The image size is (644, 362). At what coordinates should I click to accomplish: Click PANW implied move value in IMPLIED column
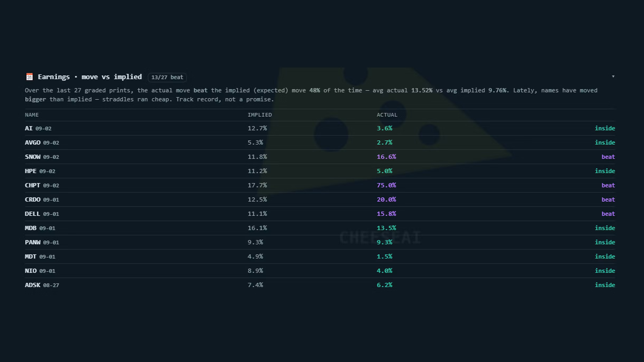[255, 242]
